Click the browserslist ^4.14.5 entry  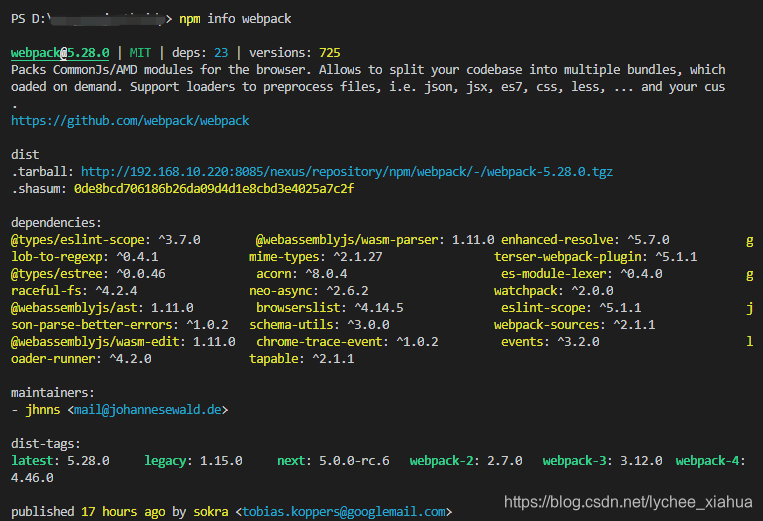[330, 308]
